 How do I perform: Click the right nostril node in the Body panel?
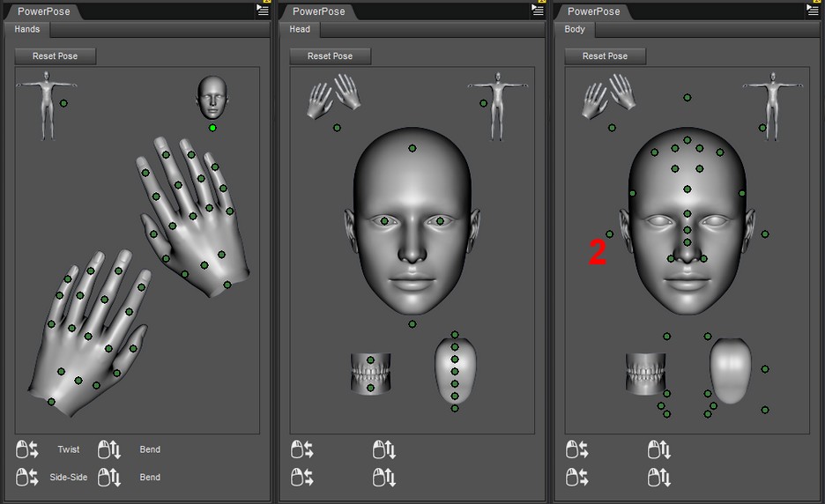(x=704, y=258)
